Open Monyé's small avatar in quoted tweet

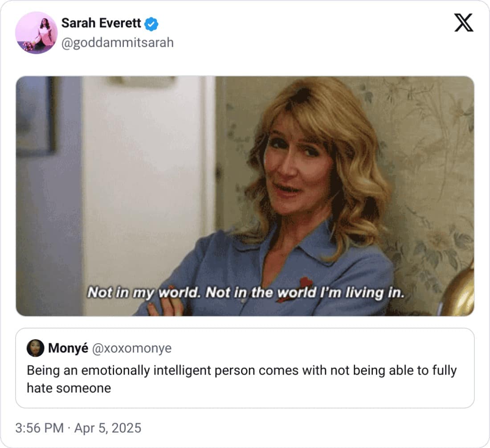(x=35, y=348)
